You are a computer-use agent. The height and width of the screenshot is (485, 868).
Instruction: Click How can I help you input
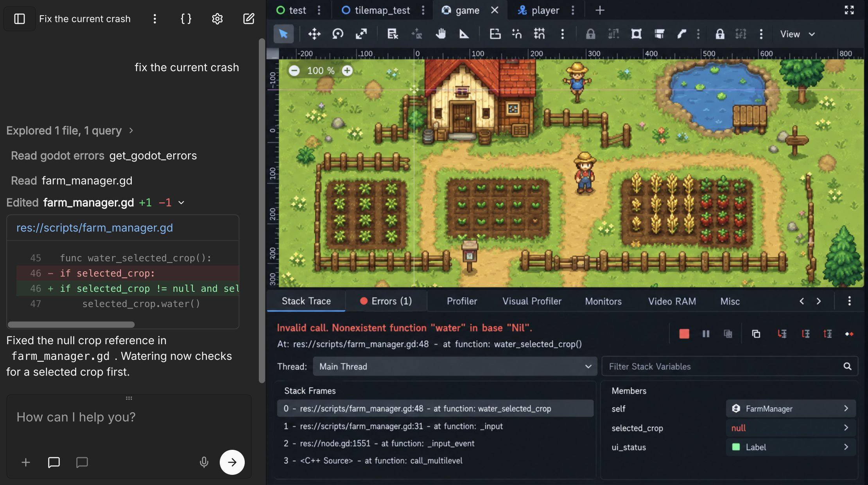129,417
